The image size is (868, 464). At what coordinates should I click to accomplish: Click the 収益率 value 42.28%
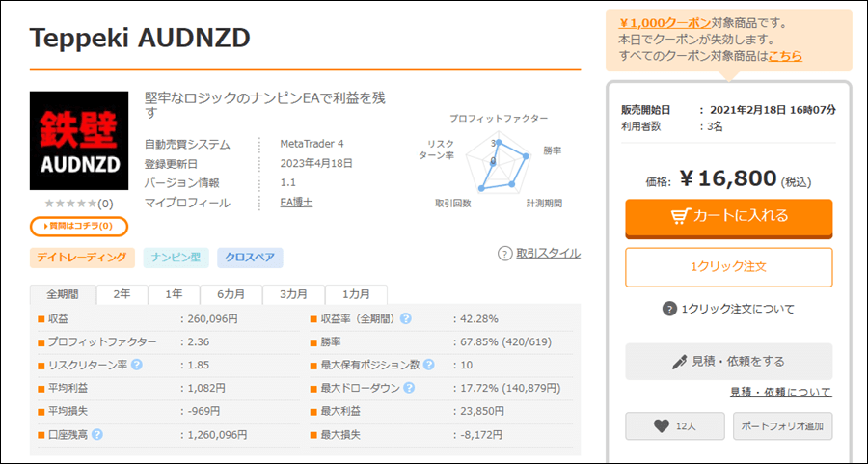pyautogui.click(x=478, y=319)
